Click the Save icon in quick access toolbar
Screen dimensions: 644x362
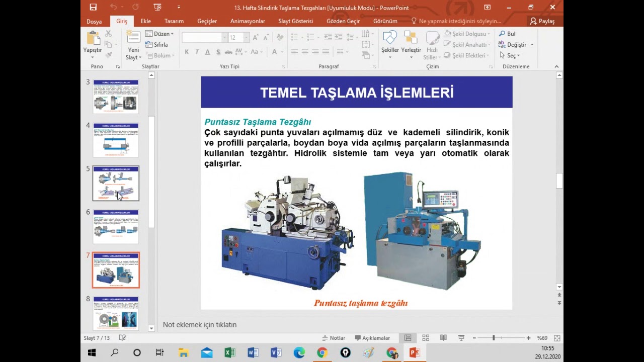[93, 7]
